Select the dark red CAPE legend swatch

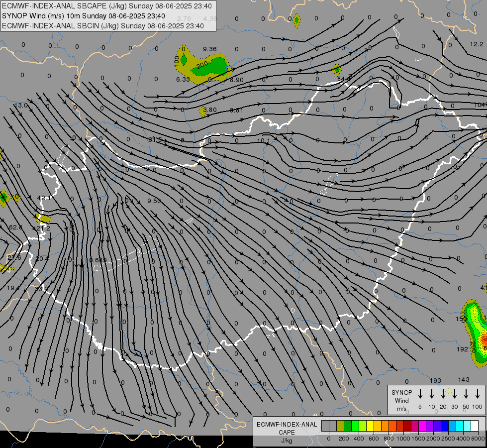pyautogui.click(x=407, y=426)
